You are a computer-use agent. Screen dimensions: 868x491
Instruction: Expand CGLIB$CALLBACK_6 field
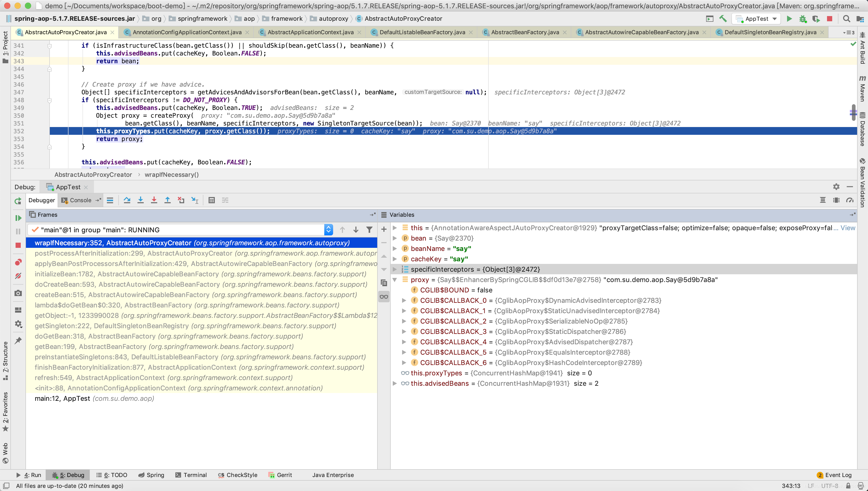pyautogui.click(x=404, y=363)
